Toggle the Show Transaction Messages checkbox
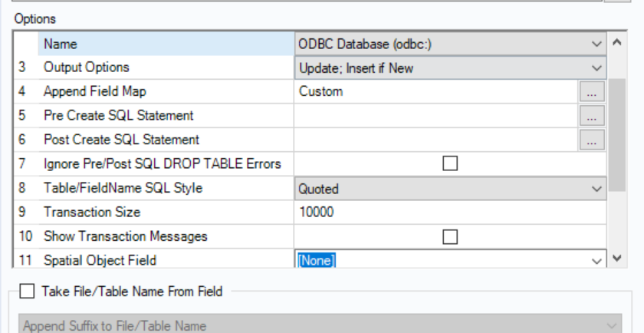644x333 pixels. point(450,237)
